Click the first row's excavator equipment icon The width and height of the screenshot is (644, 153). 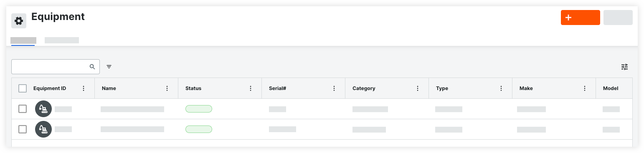click(x=43, y=109)
